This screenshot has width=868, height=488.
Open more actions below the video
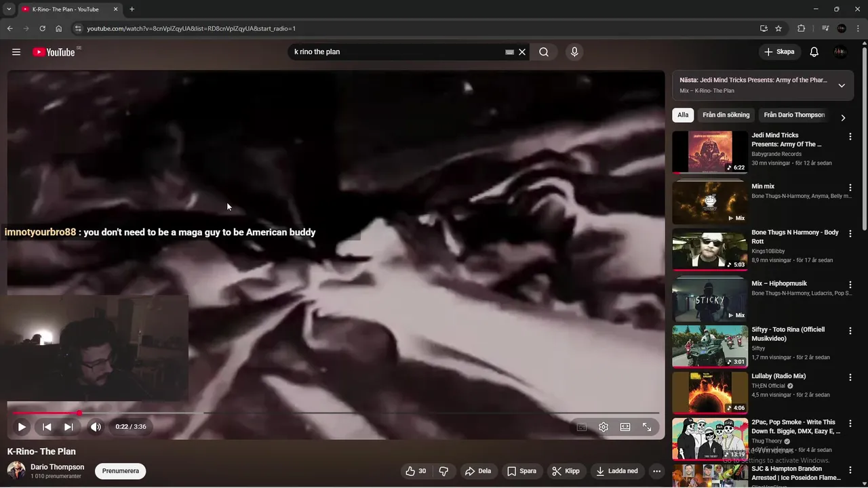coord(656,471)
